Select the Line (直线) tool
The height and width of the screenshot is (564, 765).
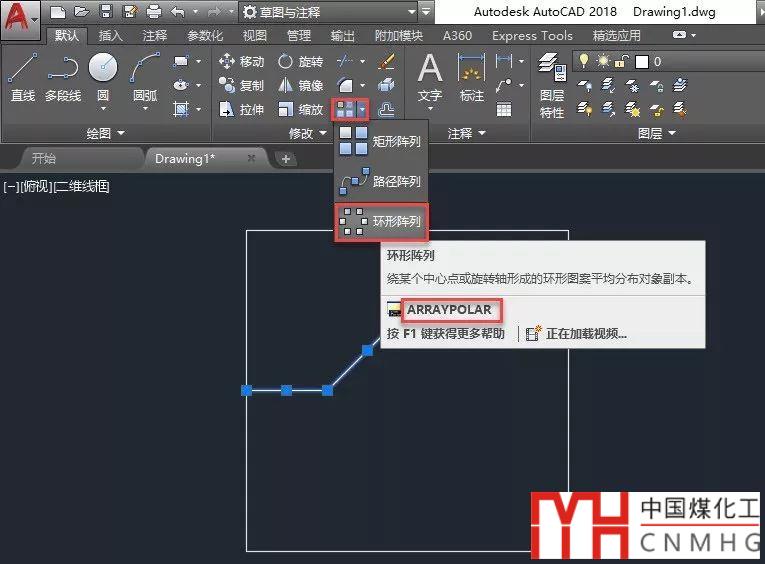[x=22, y=76]
